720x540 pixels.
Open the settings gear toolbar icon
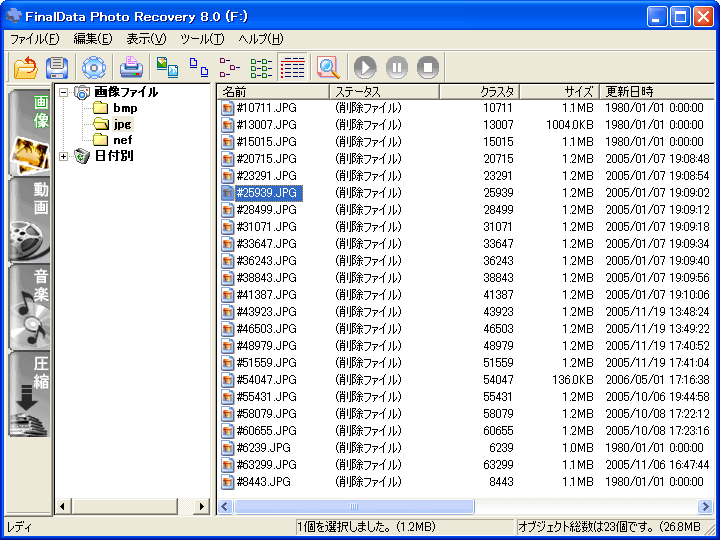tap(94, 68)
